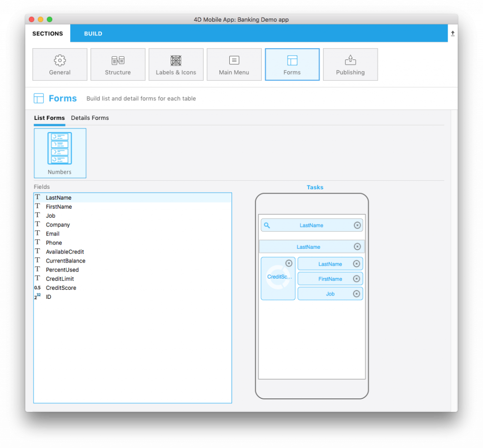Minimize the Banking Demo app window
The image size is (483, 448).
click(x=41, y=19)
